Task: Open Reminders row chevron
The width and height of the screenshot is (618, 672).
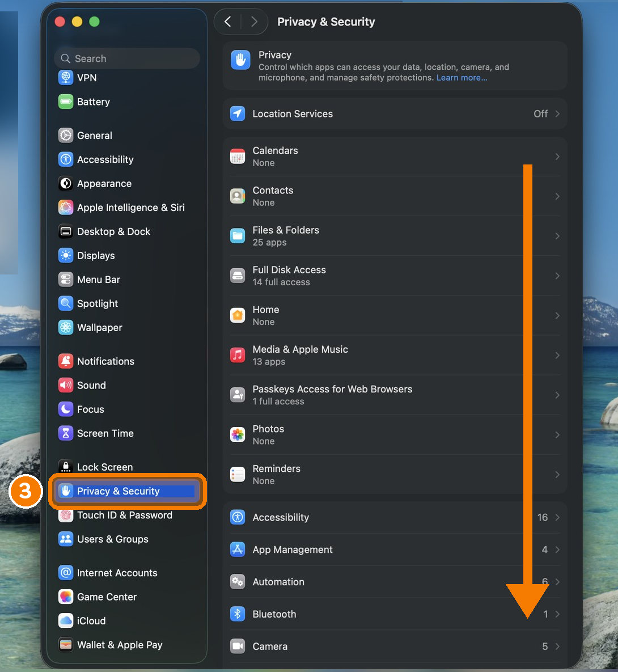Action: coord(557,475)
